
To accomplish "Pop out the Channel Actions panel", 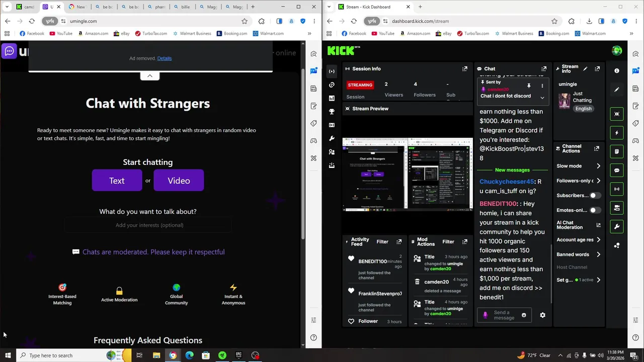I will (597, 149).
